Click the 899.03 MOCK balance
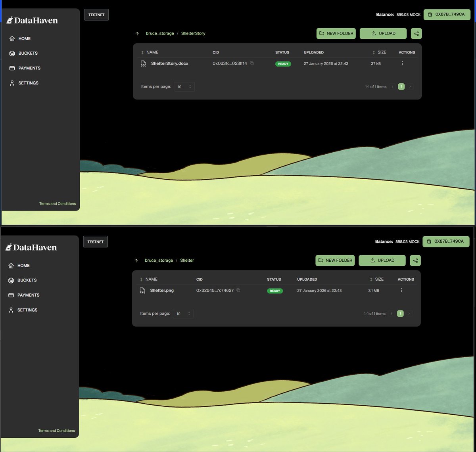 [x=409, y=15]
